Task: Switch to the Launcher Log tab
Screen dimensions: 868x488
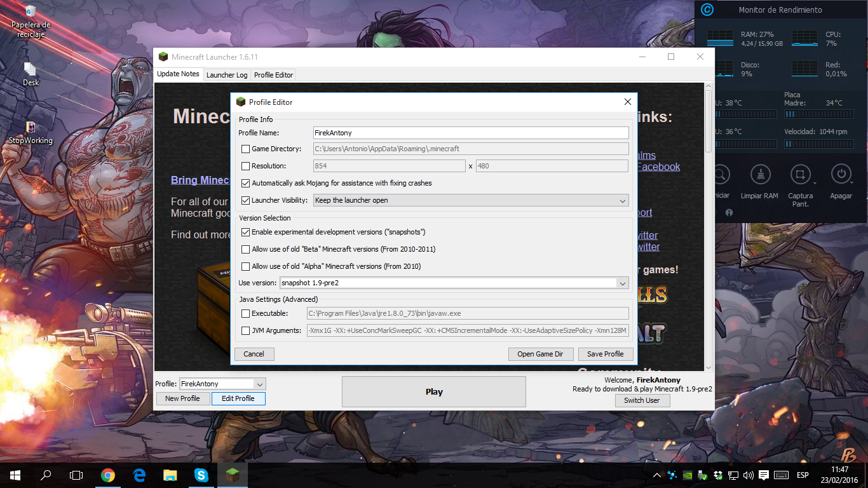Action: pyautogui.click(x=227, y=75)
